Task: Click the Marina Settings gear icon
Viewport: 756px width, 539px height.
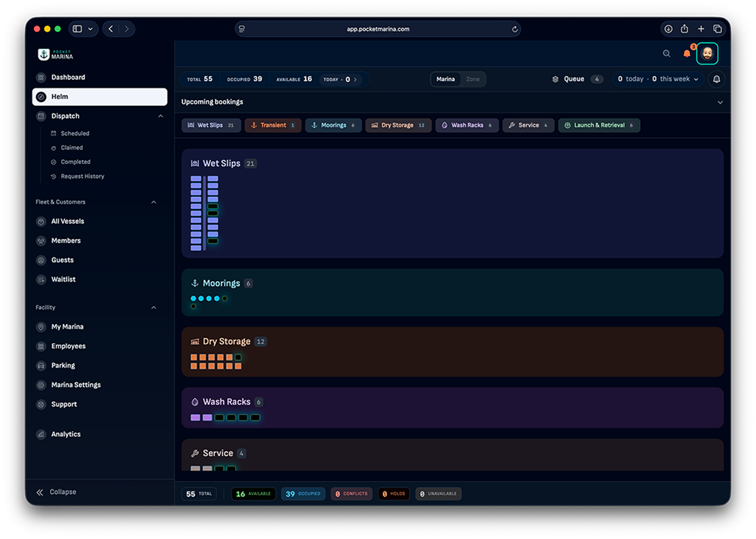Action: pos(41,385)
